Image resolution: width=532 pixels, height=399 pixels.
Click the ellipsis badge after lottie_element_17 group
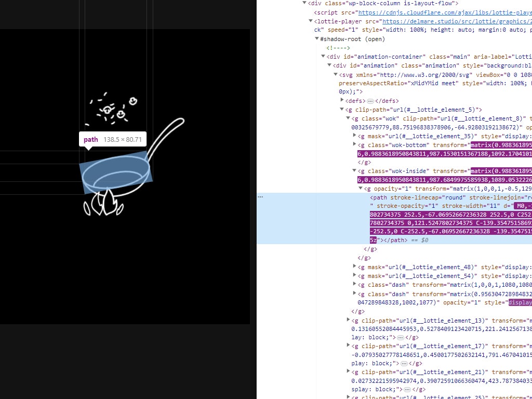tap(400, 363)
